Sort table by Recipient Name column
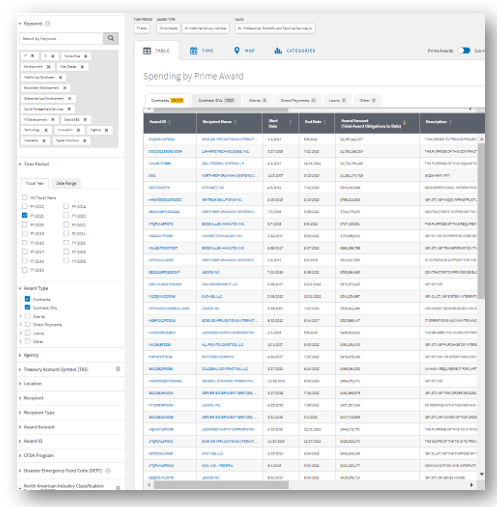Image resolution: width=498 pixels, height=507 pixels. coord(235,122)
